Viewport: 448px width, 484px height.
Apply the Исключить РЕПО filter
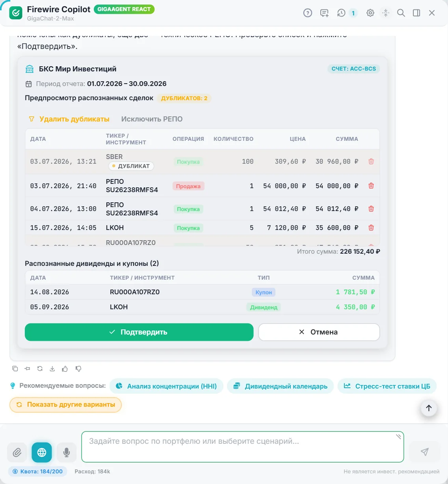coord(152,119)
